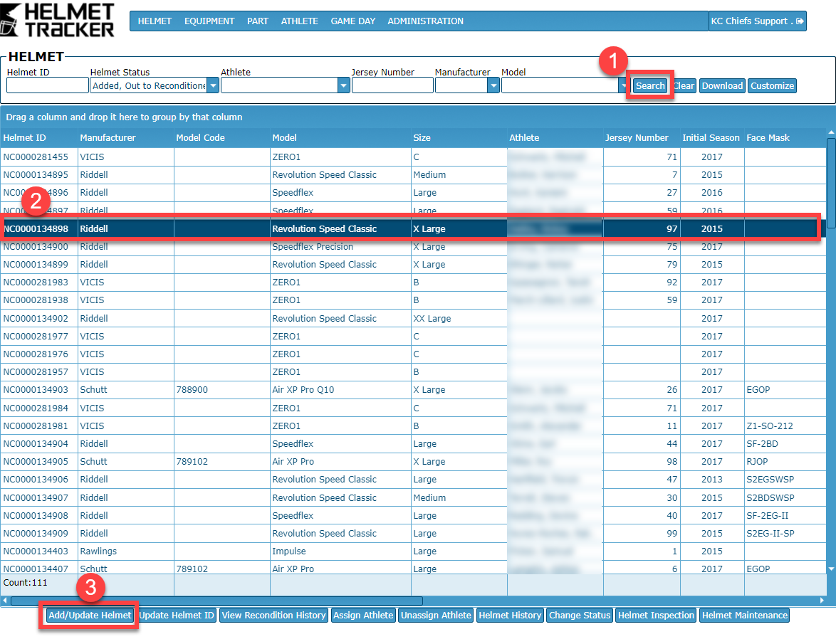Select helmet row NC0000281938
The height and width of the screenshot is (644, 836).
point(413,300)
